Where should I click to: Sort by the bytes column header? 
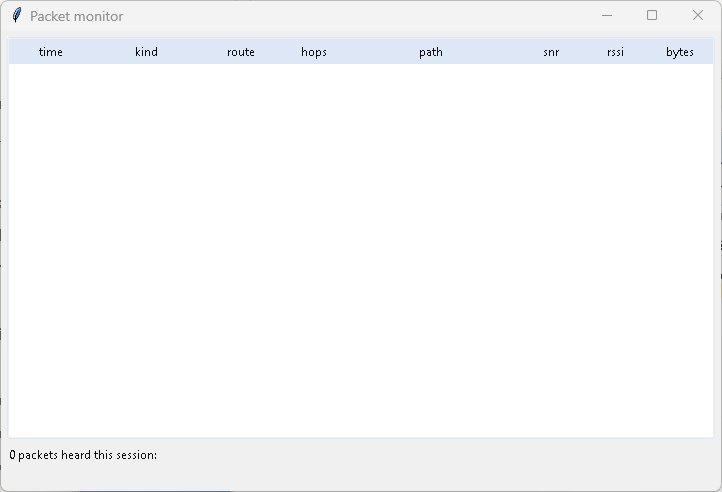click(x=680, y=52)
